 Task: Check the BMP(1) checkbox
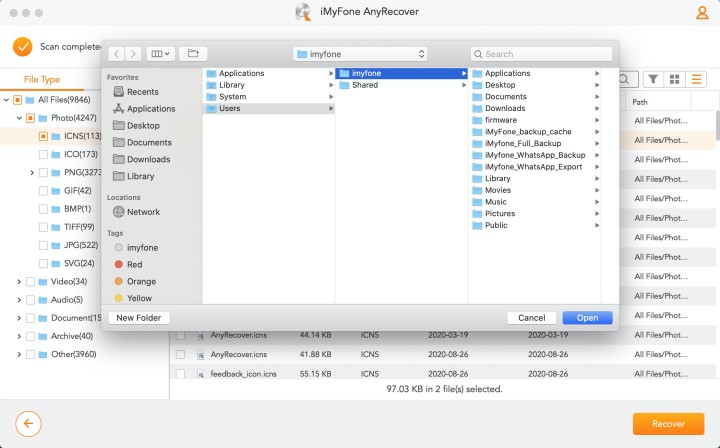[x=43, y=209]
